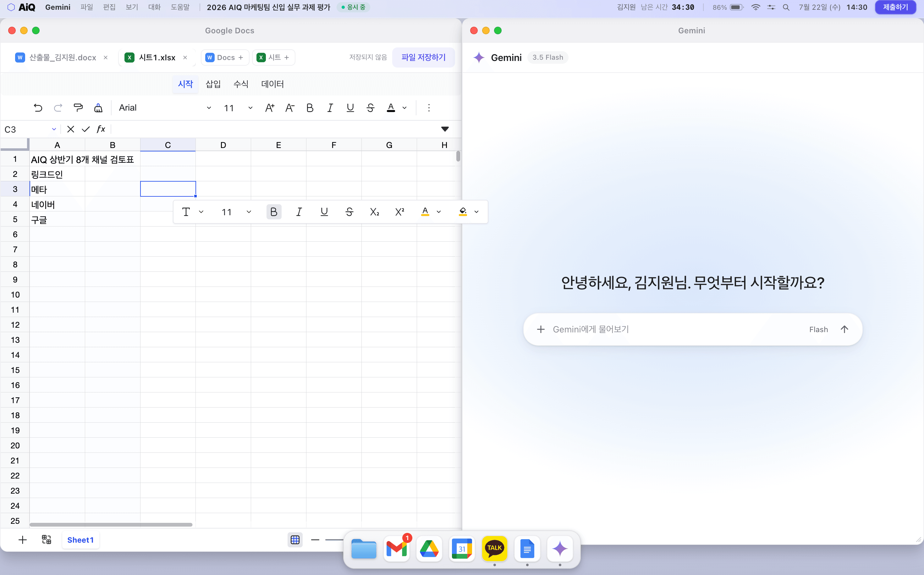The image size is (924, 575).
Task: Toggle italic in the main toolbar
Action: 330,108
